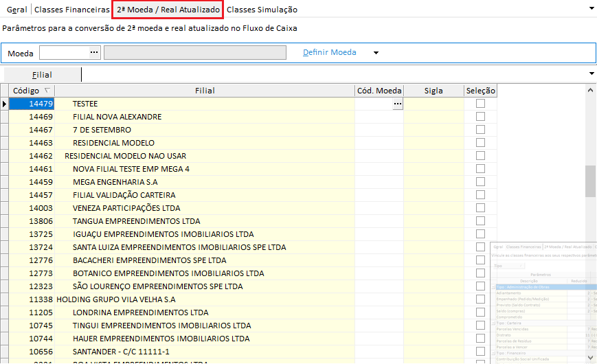Click the Definir Moeda link

point(330,52)
